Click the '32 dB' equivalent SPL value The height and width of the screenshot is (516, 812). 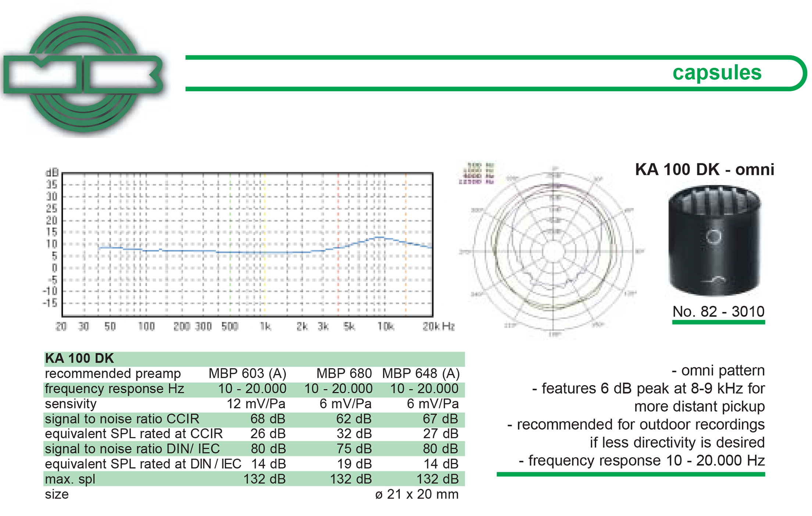coord(354,434)
